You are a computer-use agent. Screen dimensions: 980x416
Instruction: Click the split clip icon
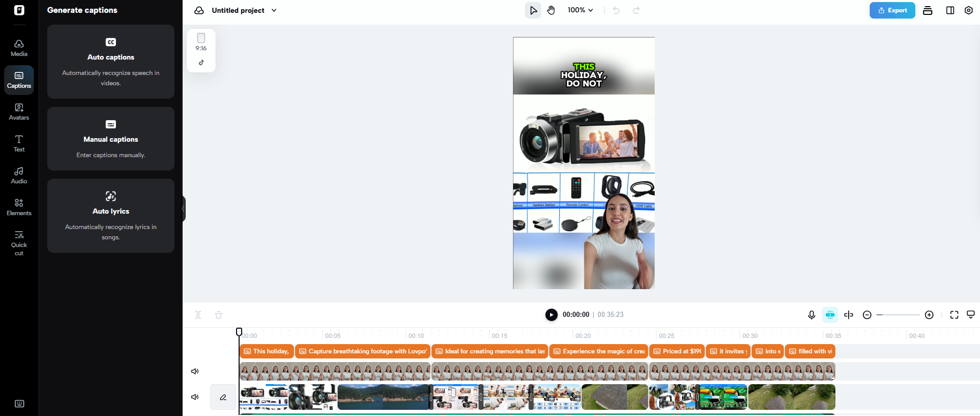(x=849, y=315)
